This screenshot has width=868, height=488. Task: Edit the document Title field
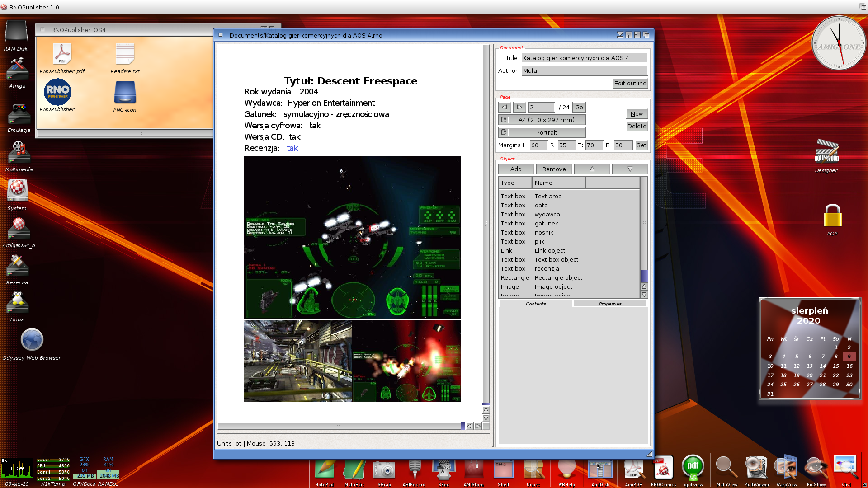coord(585,58)
